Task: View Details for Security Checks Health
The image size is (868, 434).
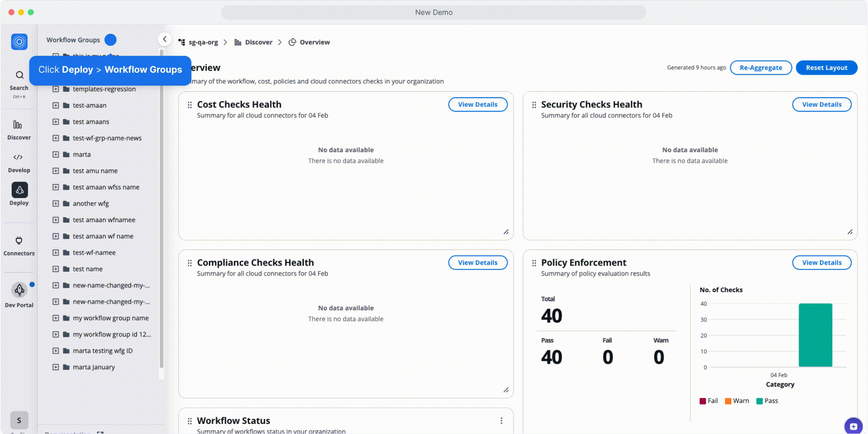Action: pyautogui.click(x=821, y=104)
